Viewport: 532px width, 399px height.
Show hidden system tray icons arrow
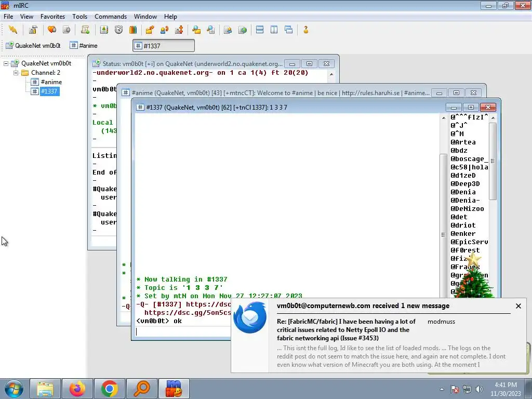pos(442,389)
